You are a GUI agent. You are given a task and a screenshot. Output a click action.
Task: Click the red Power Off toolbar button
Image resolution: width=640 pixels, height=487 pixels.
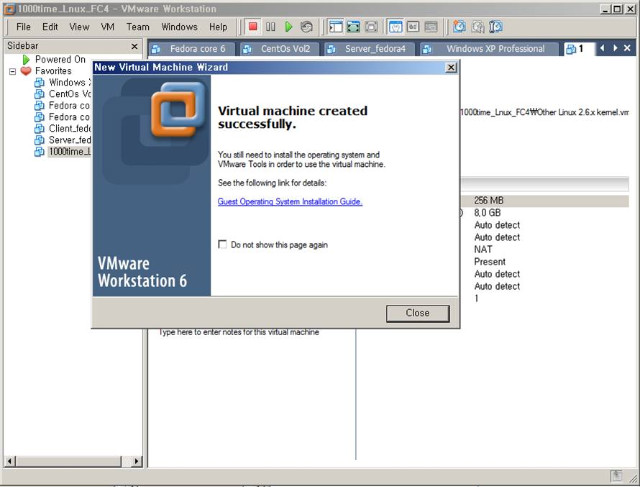click(253, 27)
